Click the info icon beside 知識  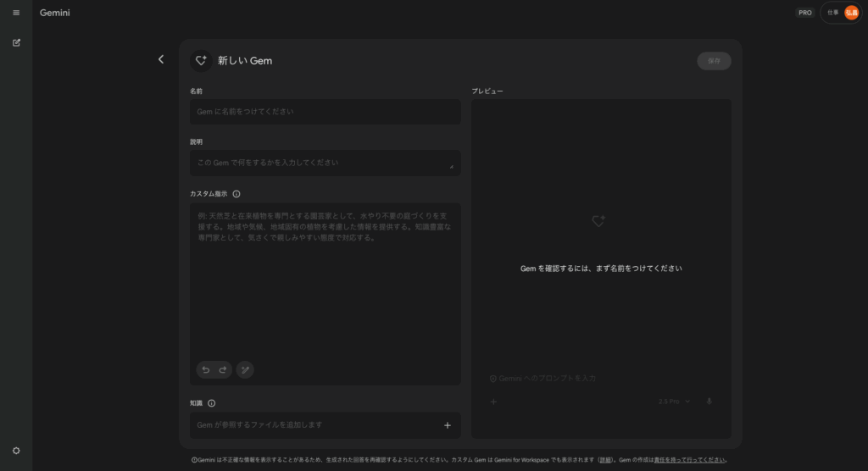(212, 403)
